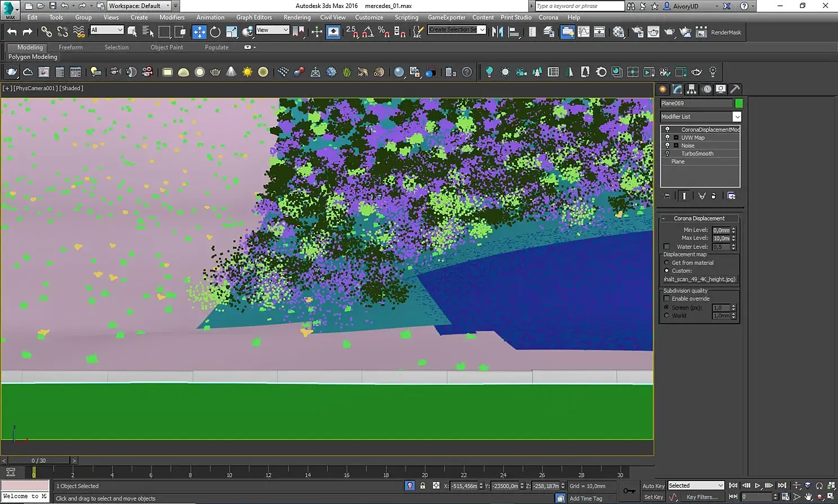Collapse the Corona Displacement rollout
Viewport: 838px width, 504px height.
click(699, 218)
